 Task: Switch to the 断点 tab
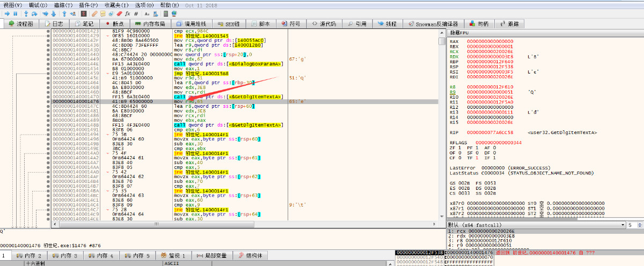tap(114, 24)
